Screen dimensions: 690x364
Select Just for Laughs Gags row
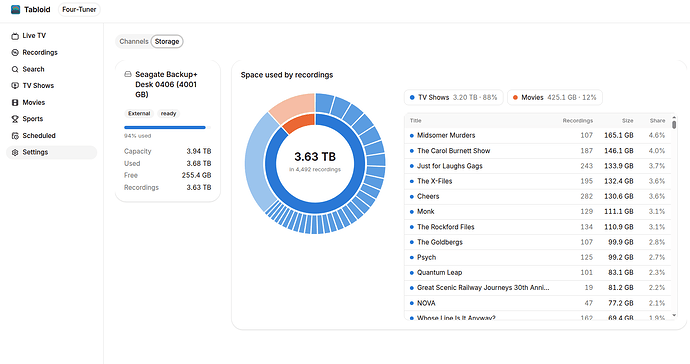click(x=538, y=166)
